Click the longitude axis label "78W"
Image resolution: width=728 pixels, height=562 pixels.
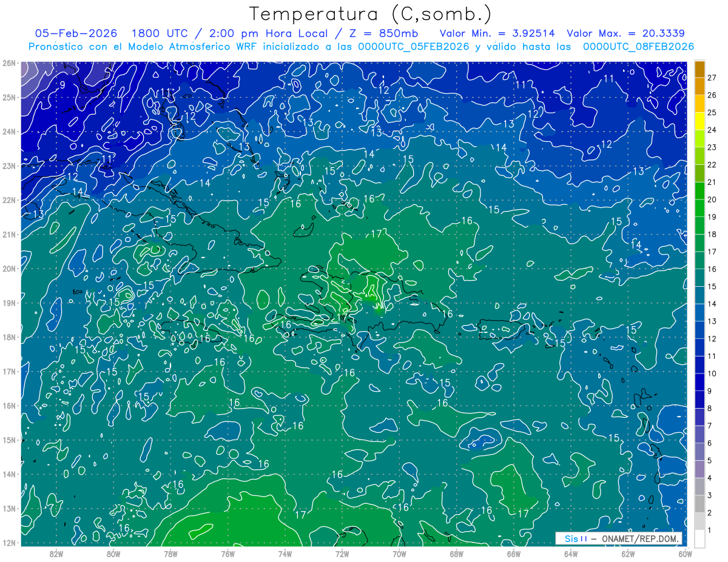(170, 554)
